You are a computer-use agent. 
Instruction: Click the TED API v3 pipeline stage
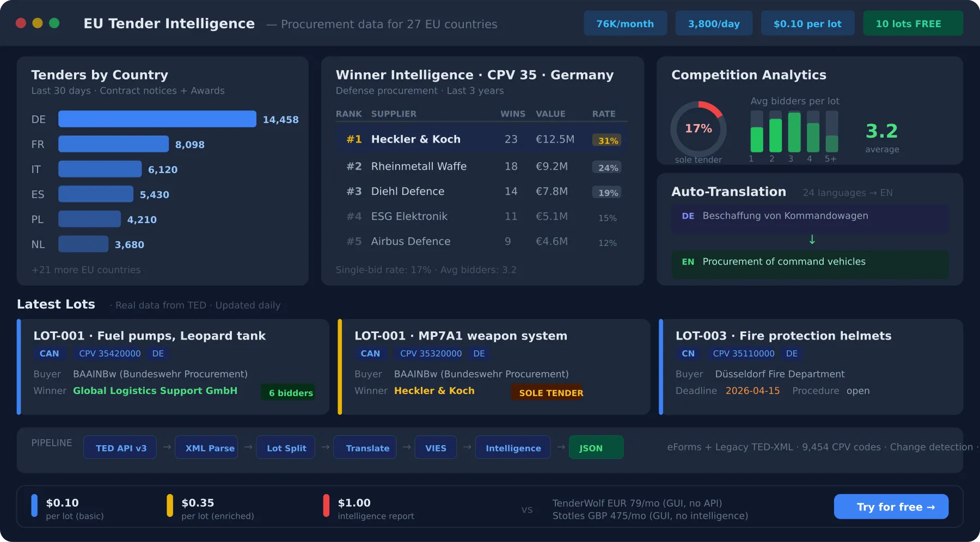(120, 447)
